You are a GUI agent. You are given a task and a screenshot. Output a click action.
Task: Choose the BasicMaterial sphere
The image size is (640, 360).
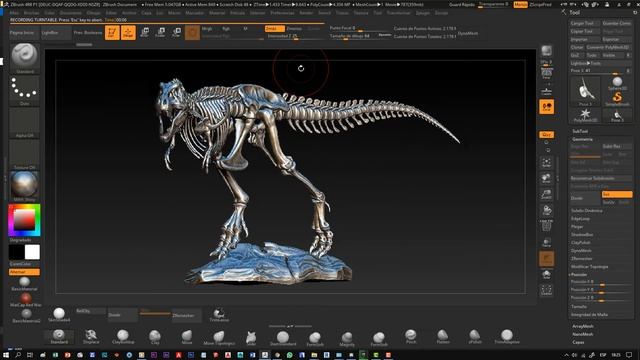[24, 283]
